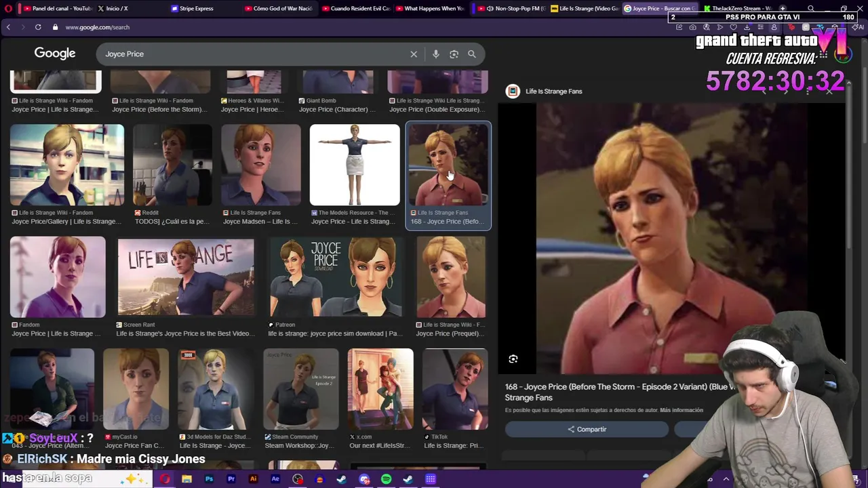Select the TikTok Life is Strange thumbnail

455,389
